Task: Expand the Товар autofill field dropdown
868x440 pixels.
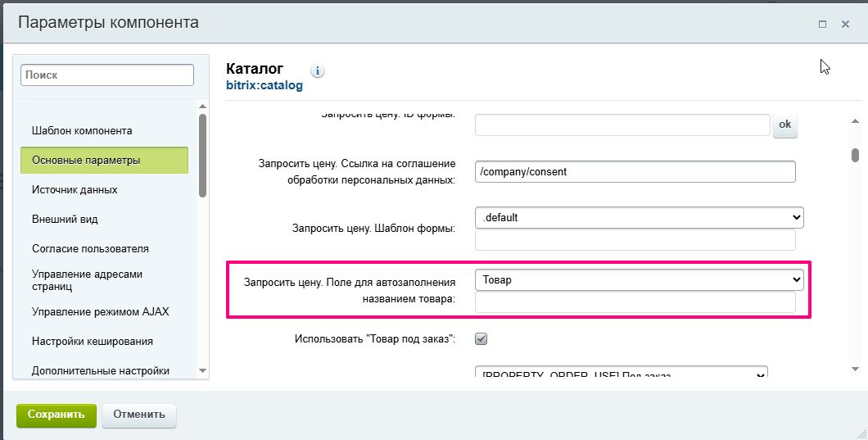Action: [x=639, y=280]
